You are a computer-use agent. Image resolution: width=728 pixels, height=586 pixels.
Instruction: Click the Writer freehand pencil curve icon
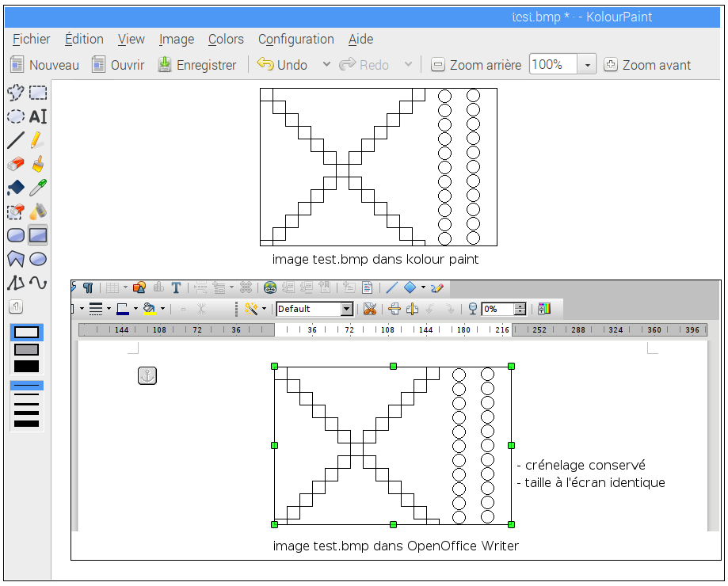pos(437,288)
